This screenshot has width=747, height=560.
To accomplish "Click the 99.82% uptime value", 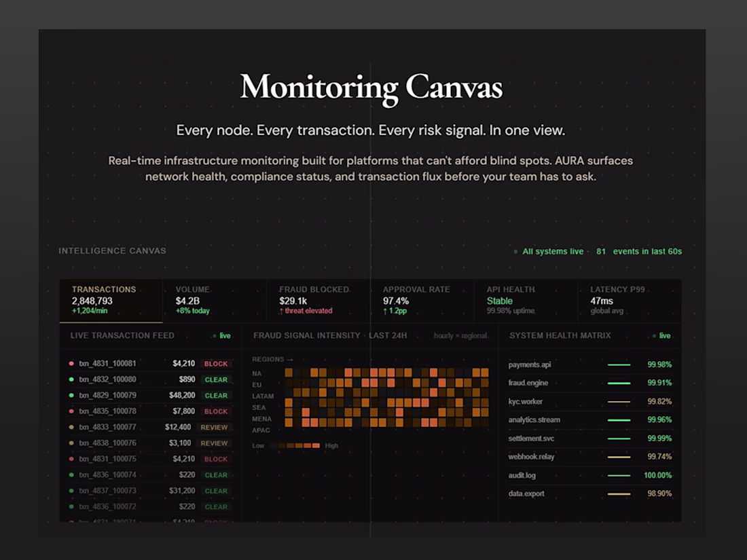I will pos(659,401).
